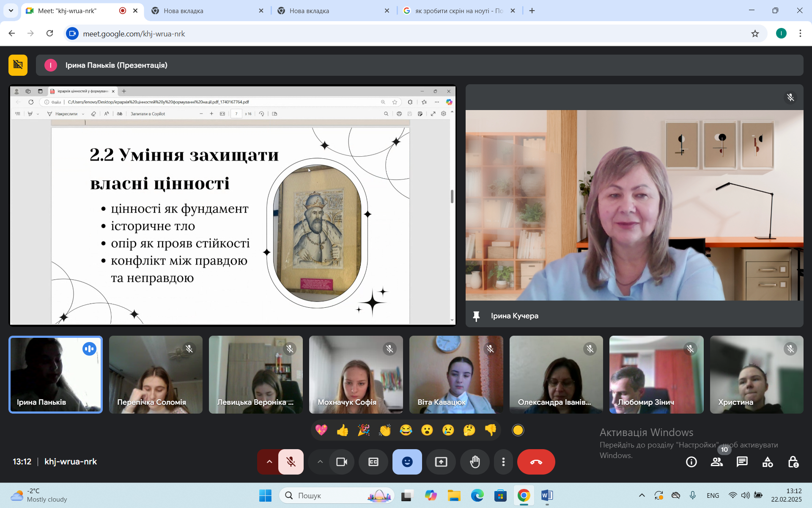Click the Перепічка Соломія video tile

pos(156,375)
